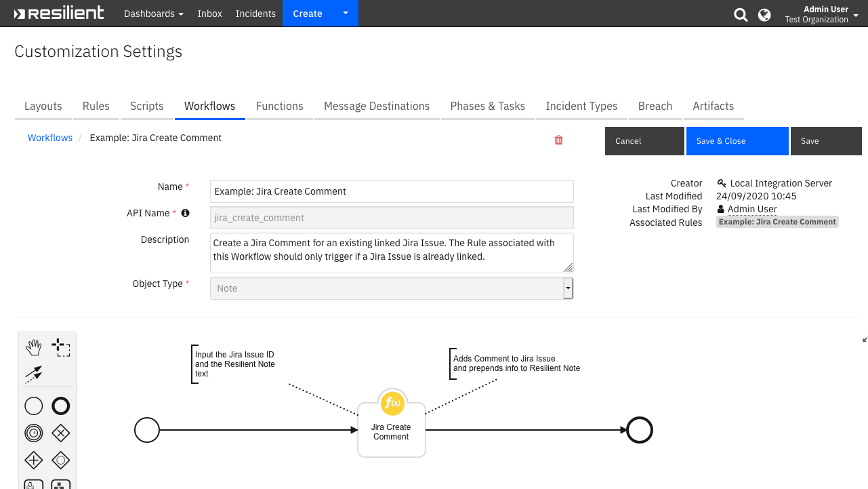Pick the thick end event circle in palette
This screenshot has width=868, height=489.
coord(61,406)
